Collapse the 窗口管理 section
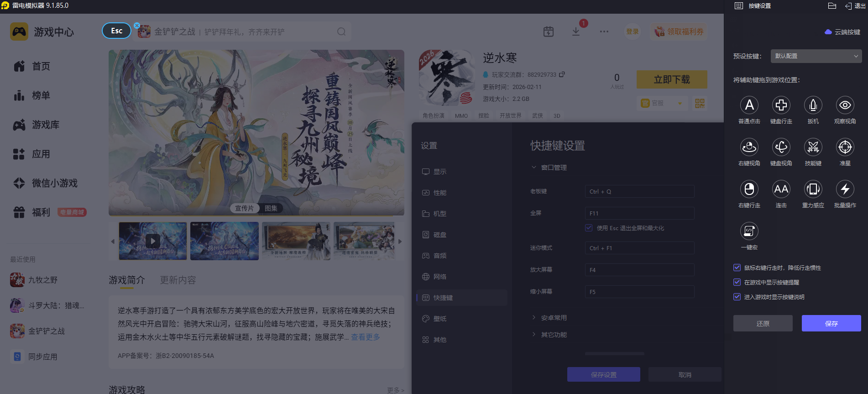The height and width of the screenshot is (394, 868). point(554,168)
